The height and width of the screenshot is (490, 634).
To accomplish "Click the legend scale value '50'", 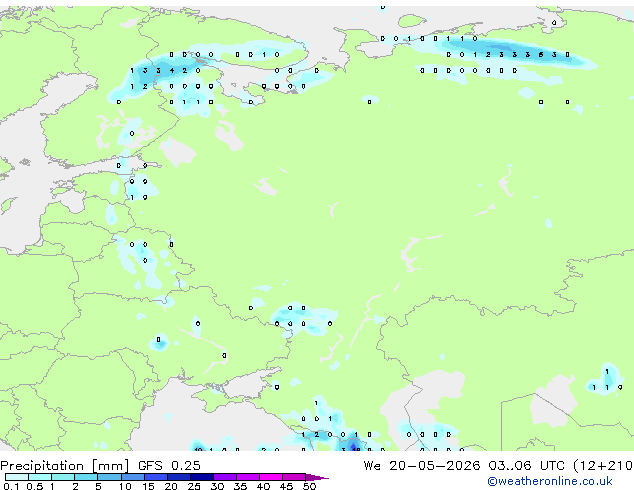I will (309, 486).
